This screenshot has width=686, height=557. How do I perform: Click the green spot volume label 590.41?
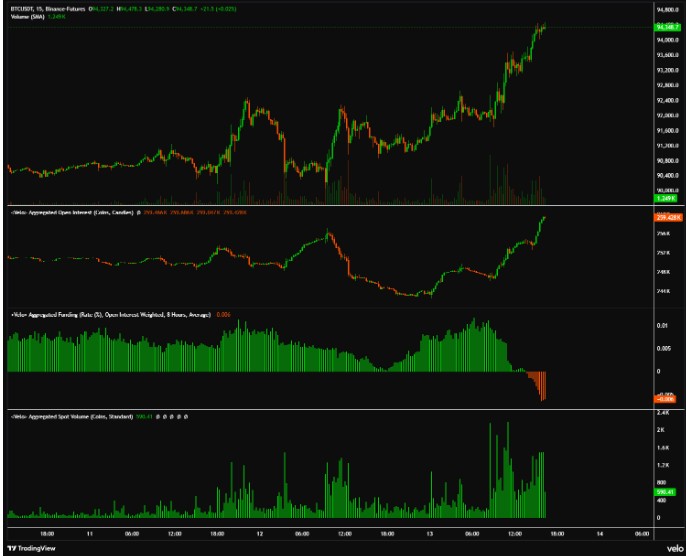click(x=667, y=492)
